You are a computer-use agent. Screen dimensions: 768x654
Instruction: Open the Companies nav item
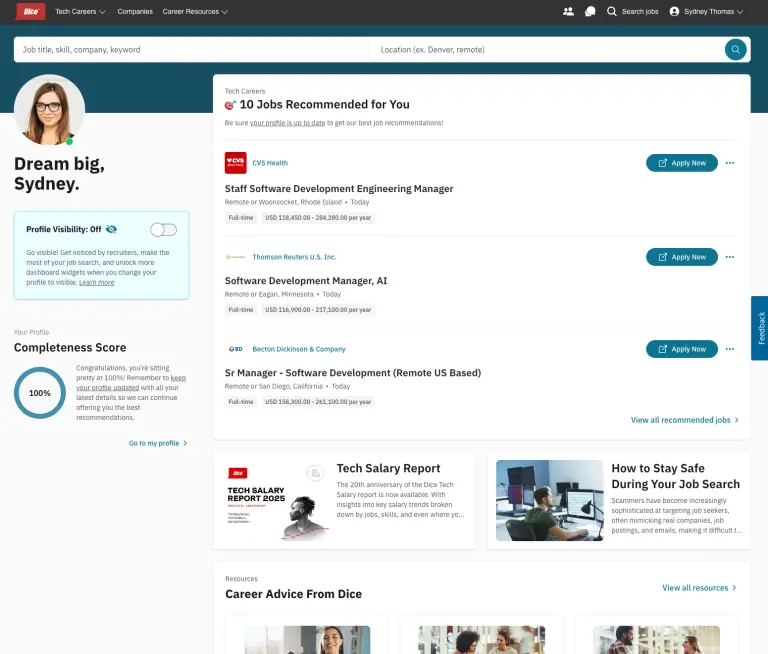(135, 12)
